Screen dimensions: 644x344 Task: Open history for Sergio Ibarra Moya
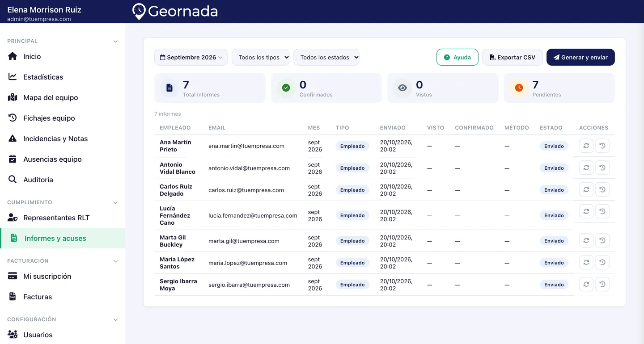click(x=602, y=284)
